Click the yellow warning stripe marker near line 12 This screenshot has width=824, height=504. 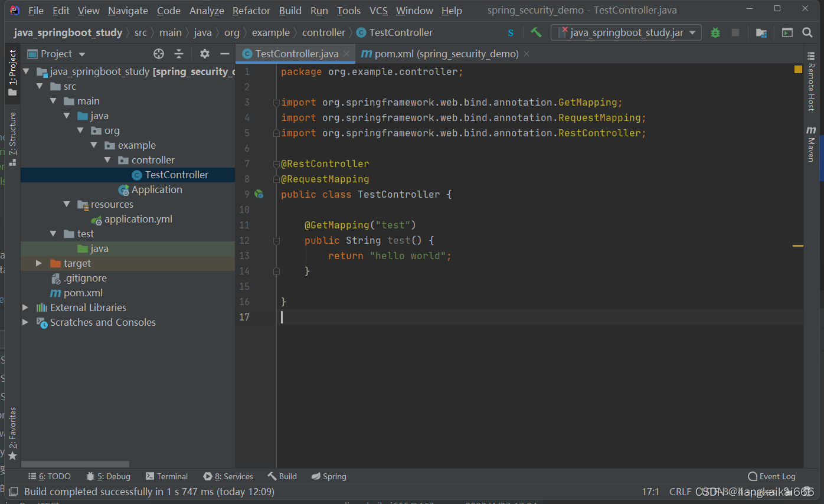pyautogui.click(x=798, y=246)
